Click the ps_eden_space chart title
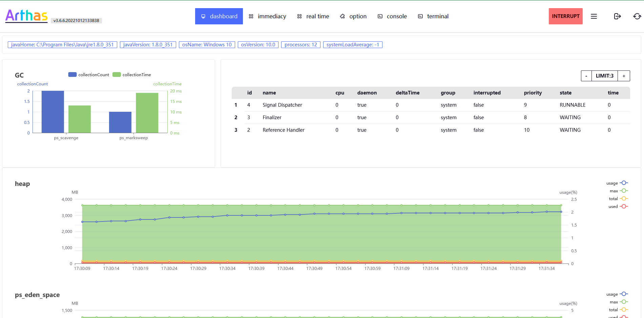Image resolution: width=644 pixels, height=318 pixels. (37, 295)
